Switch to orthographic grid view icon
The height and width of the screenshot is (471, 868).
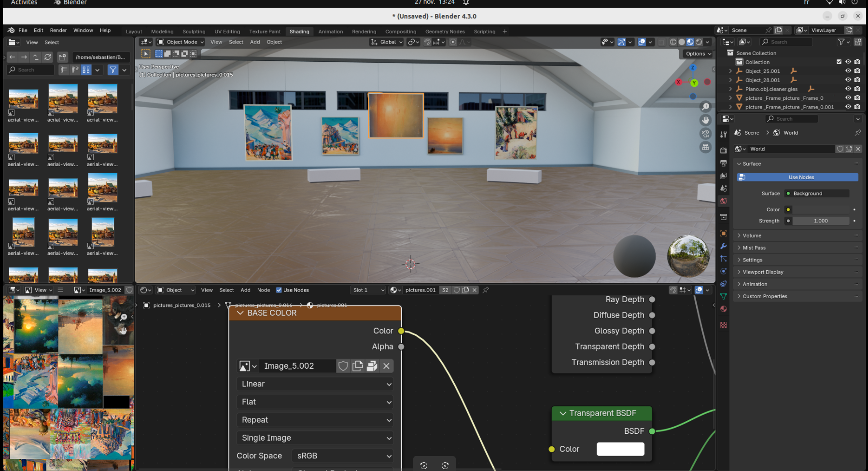click(x=705, y=147)
